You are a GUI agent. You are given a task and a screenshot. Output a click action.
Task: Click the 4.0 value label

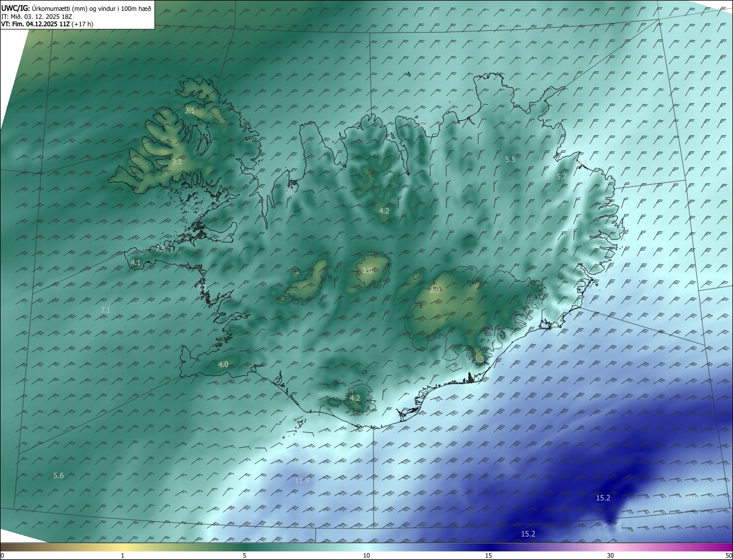pos(223,364)
